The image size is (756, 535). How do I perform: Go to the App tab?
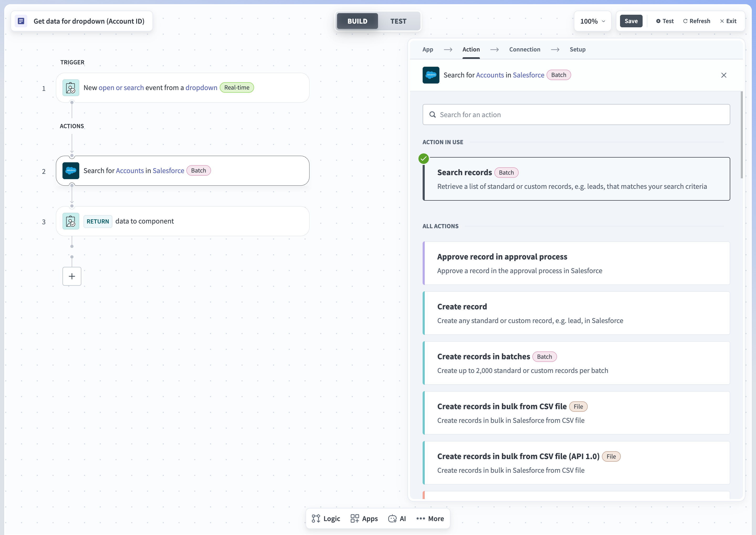tap(428, 49)
